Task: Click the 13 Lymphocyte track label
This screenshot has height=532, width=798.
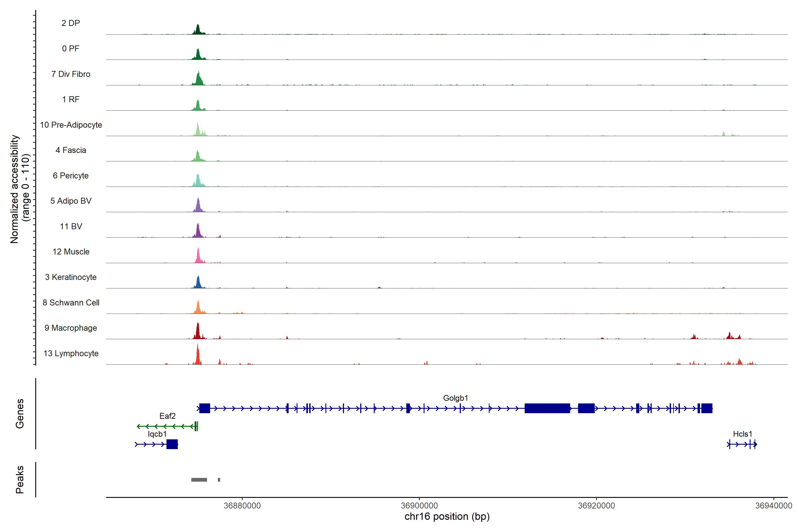Action: pos(71,353)
